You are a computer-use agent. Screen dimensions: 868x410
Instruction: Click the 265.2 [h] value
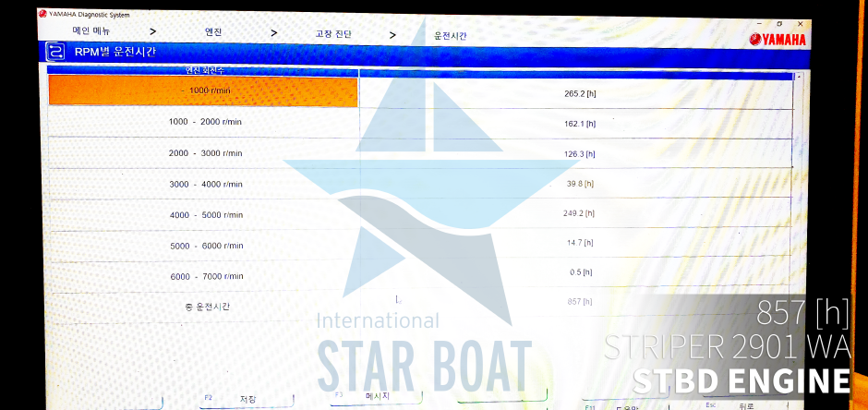[580, 93]
